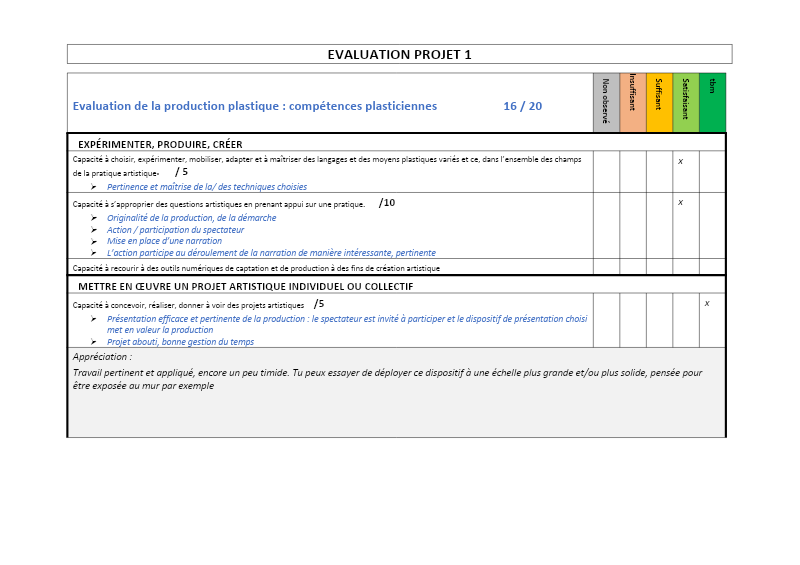Screen dimensions: 800x565
Task: Select the "METTRE EN ŒUVRE UN PROJET ARTISTIQUE" header
Action: click(x=245, y=286)
